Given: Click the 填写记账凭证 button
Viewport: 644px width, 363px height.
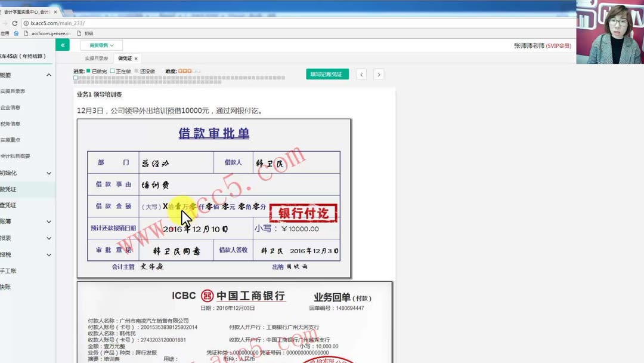Looking at the screenshot, I should [327, 73].
